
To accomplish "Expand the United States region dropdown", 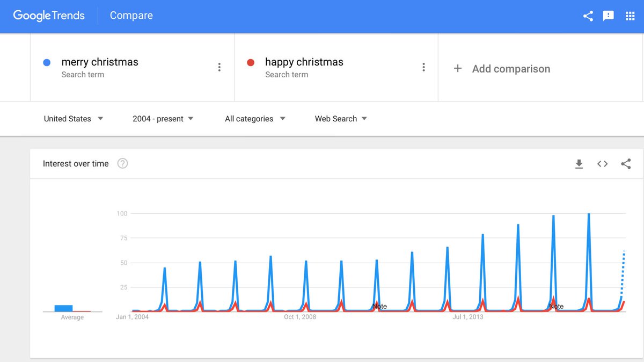I will [74, 119].
